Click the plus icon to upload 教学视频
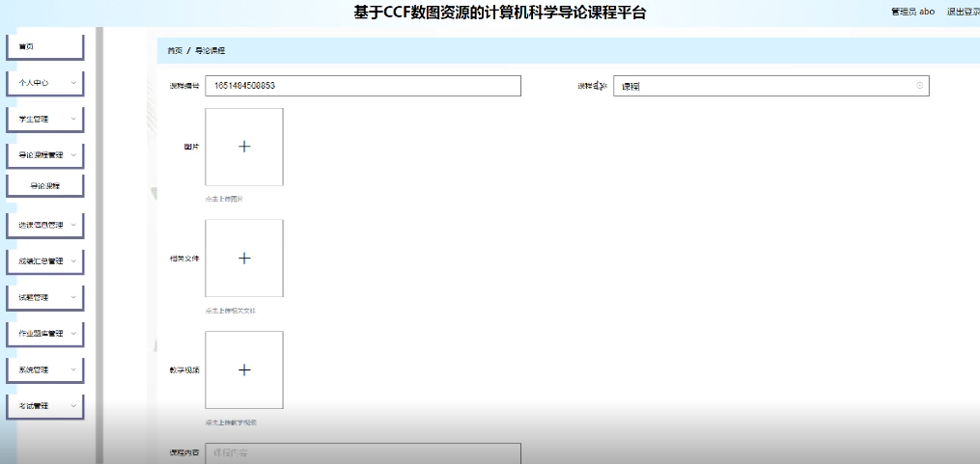The image size is (980, 464). 244,370
